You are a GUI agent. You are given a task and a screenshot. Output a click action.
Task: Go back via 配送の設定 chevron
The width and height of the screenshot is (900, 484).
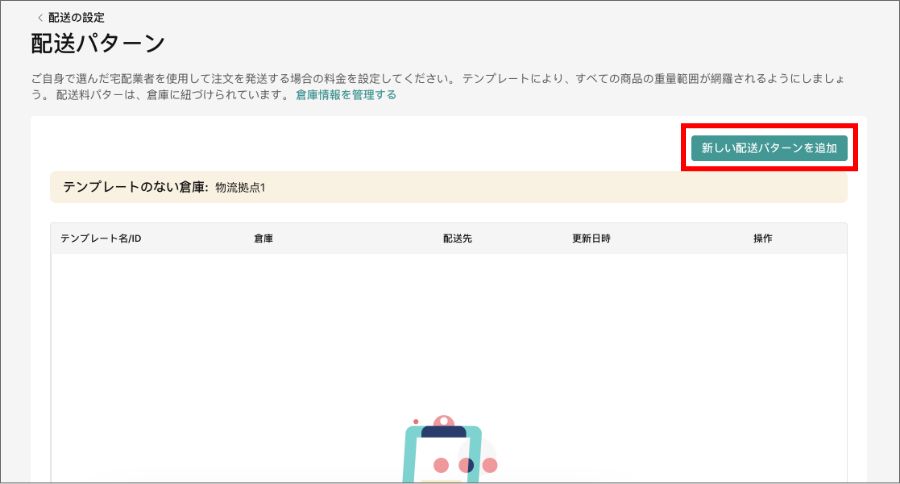40,18
